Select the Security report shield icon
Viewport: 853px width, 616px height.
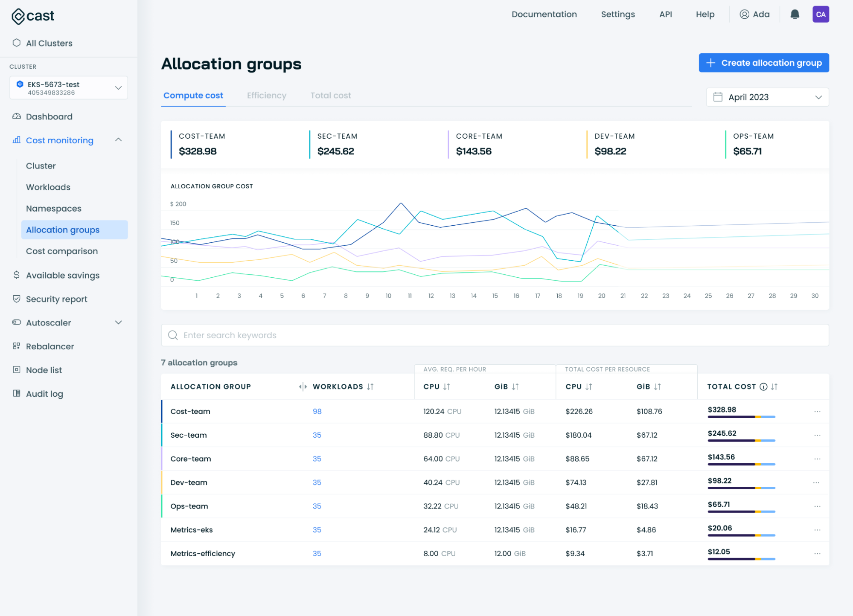pyautogui.click(x=16, y=299)
